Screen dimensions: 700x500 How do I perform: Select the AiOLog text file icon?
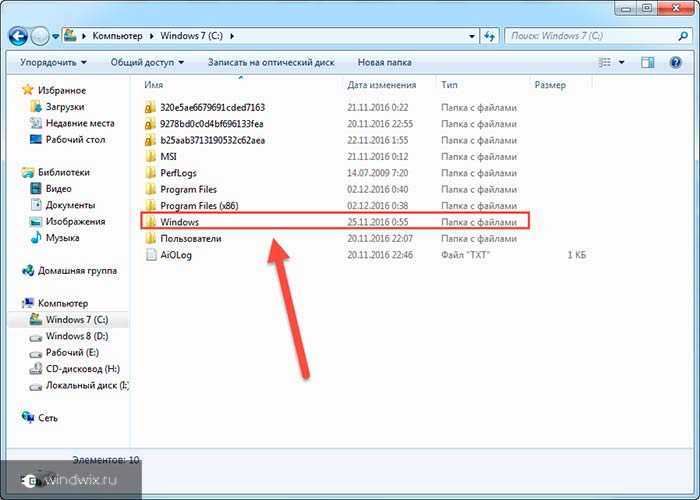[x=151, y=255]
